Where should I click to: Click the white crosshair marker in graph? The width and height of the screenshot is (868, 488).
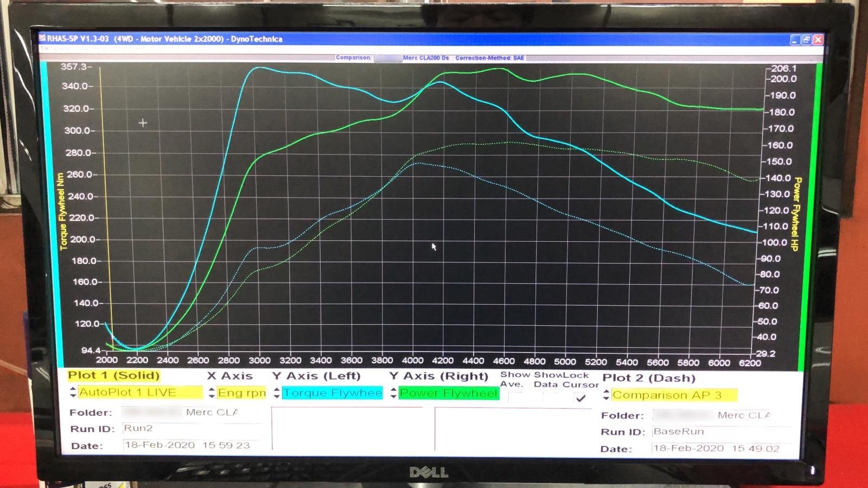tap(143, 123)
